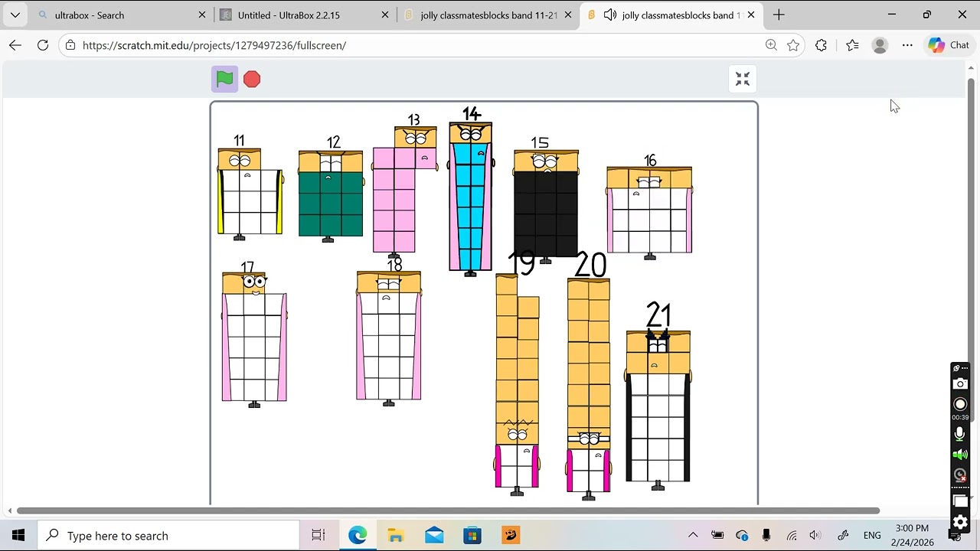
Task: Open Microsoft Edge from taskbar
Action: tap(358, 536)
